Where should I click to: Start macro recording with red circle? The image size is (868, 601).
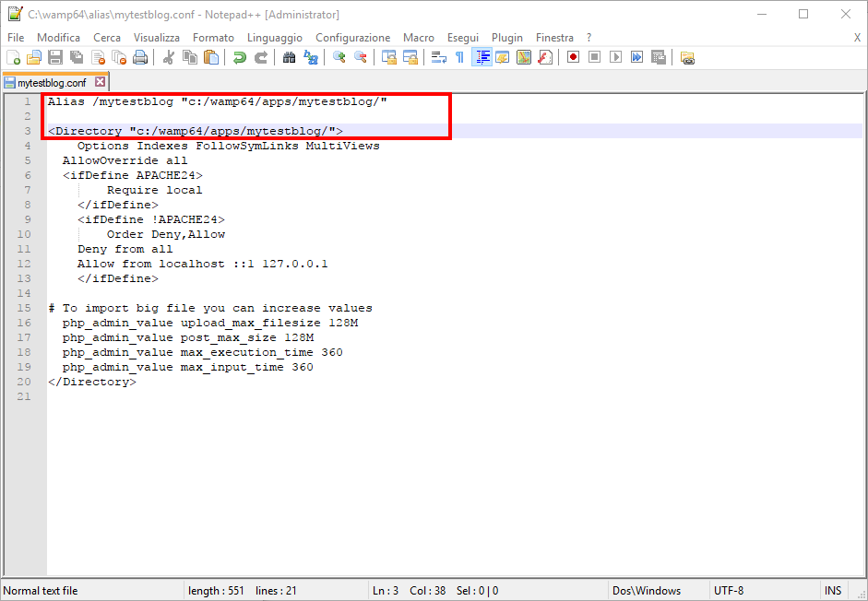coord(574,57)
